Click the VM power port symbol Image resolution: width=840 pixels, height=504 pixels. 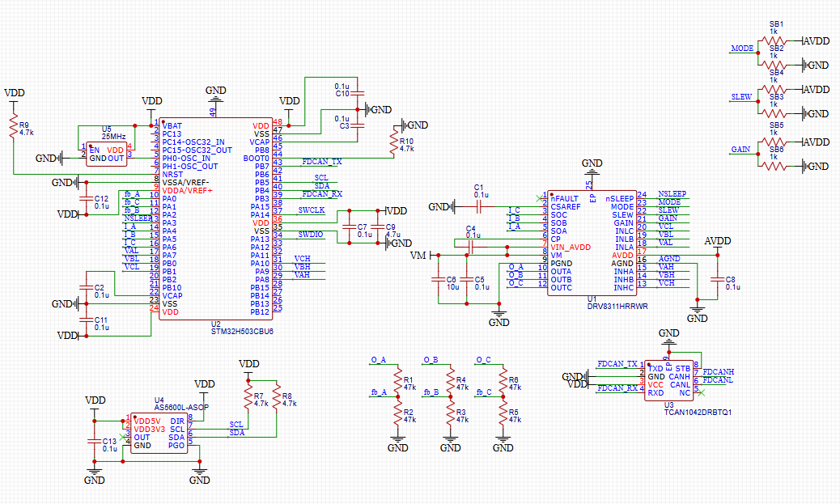point(418,256)
